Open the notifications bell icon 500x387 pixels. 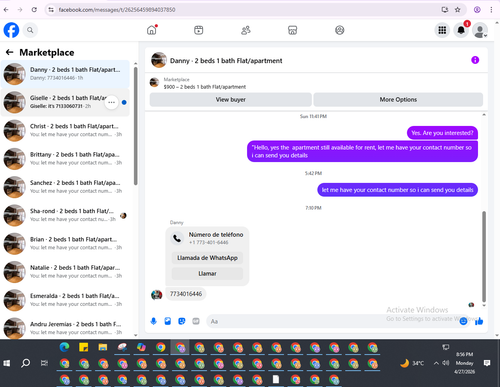tap(461, 30)
